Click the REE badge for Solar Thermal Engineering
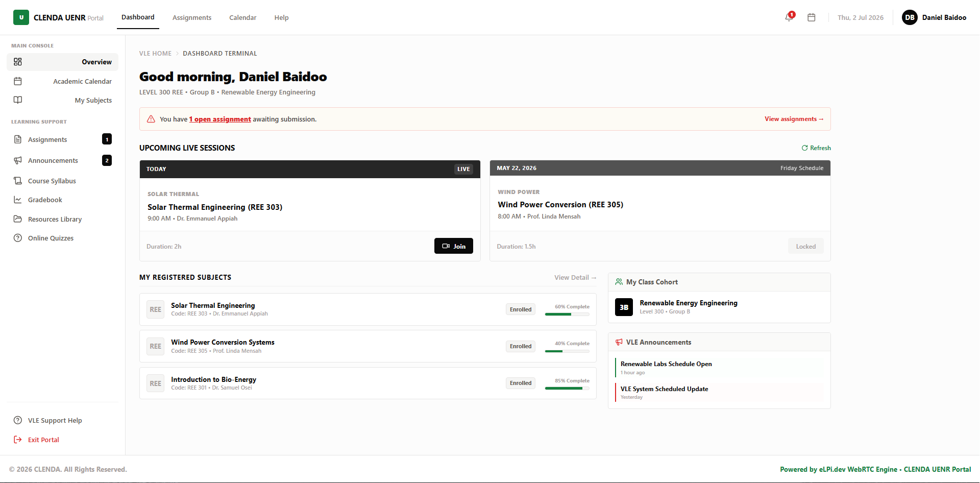The height and width of the screenshot is (483, 980). (156, 309)
